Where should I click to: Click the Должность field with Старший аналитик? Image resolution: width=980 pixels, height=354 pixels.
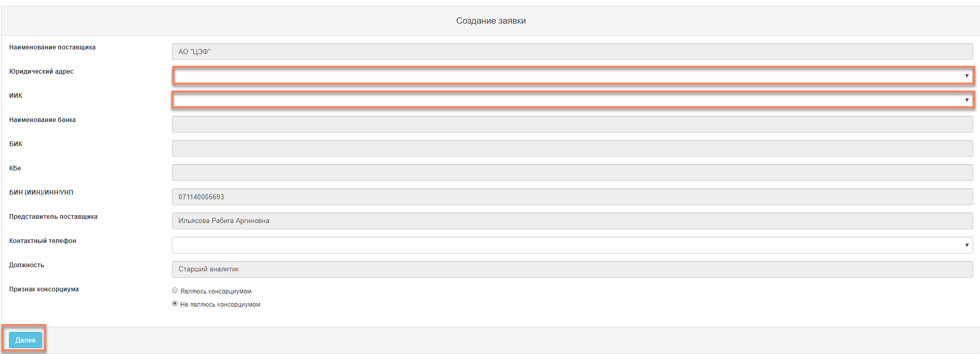point(572,269)
